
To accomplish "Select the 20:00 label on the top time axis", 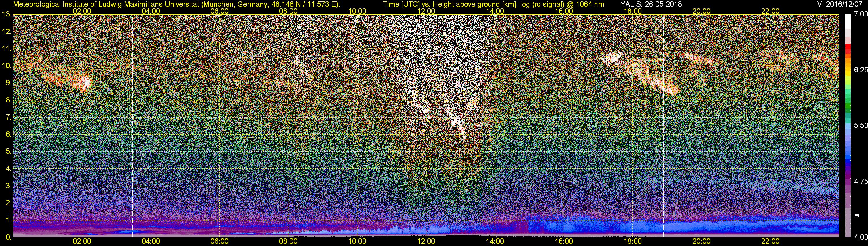I will tap(702, 11).
